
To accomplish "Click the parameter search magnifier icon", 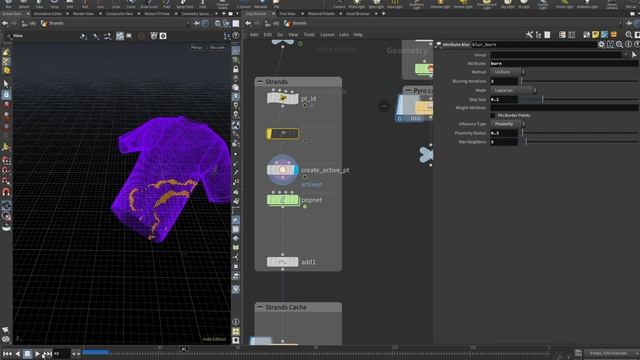I will point(619,44).
